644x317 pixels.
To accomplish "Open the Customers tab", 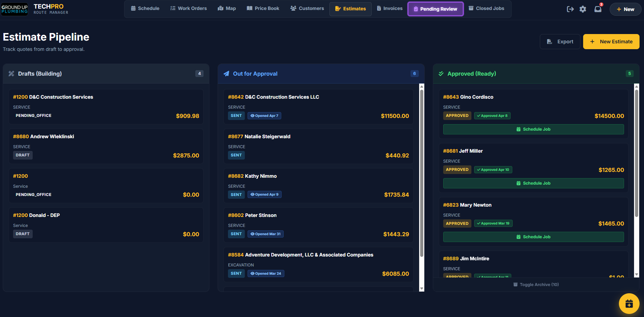I will click(x=307, y=9).
